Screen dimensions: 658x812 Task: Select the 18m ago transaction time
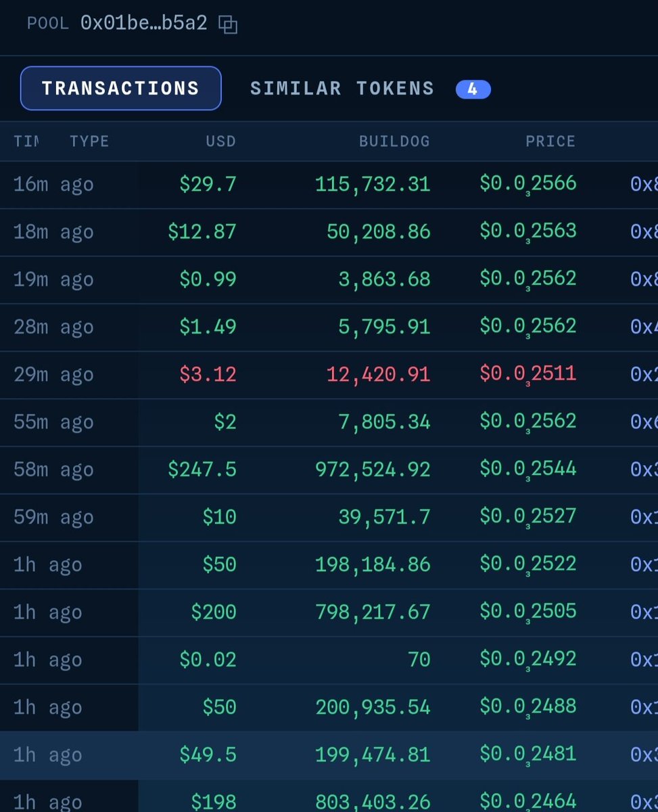point(53,232)
